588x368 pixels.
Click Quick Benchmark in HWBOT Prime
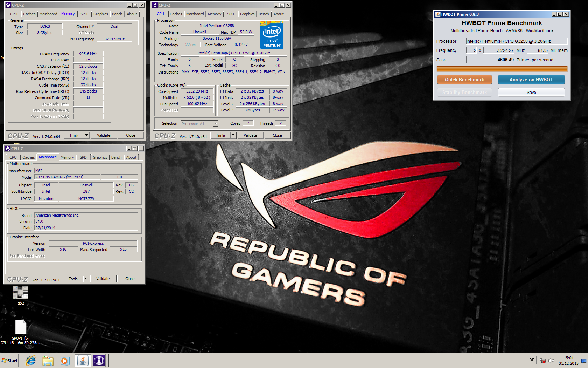pos(464,80)
